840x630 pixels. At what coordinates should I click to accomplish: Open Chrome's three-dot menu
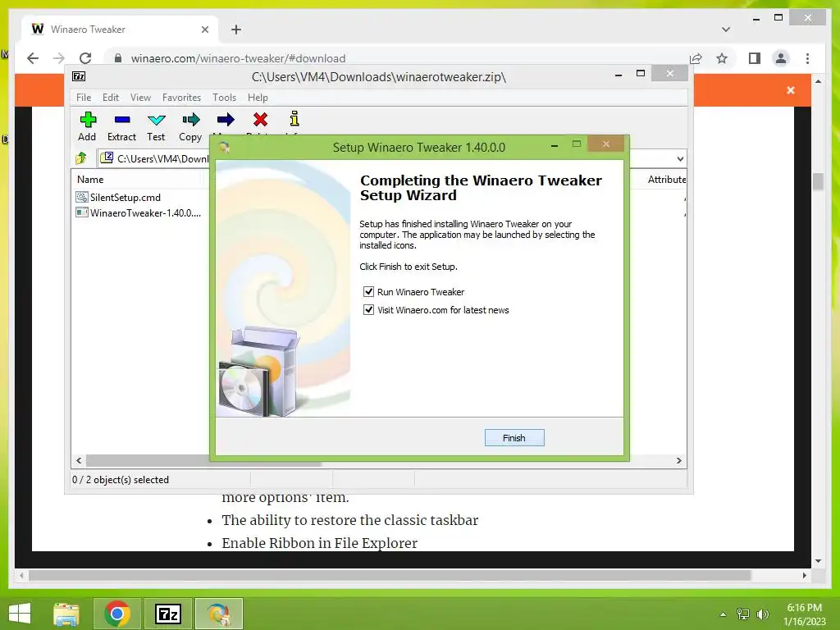click(807, 58)
